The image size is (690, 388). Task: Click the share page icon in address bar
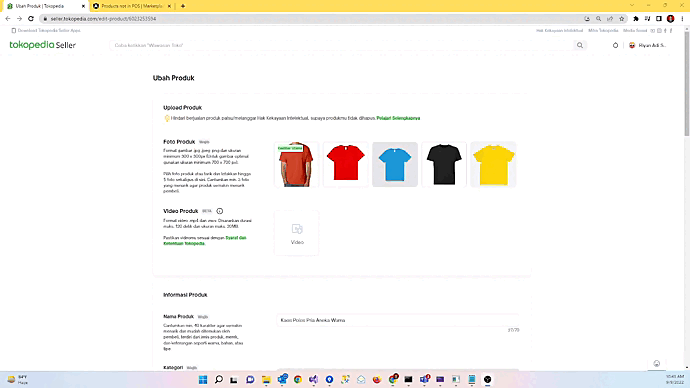point(610,18)
